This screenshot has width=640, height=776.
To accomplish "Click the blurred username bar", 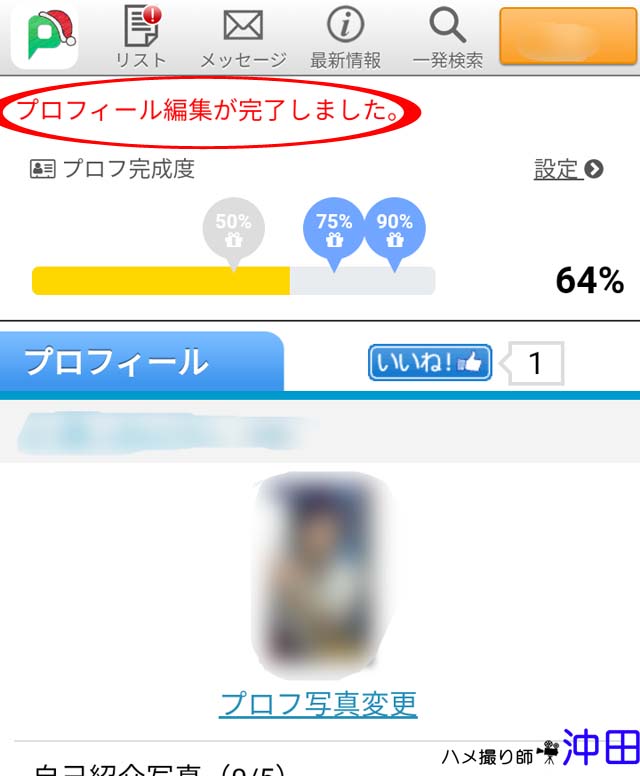I will pos(161,433).
